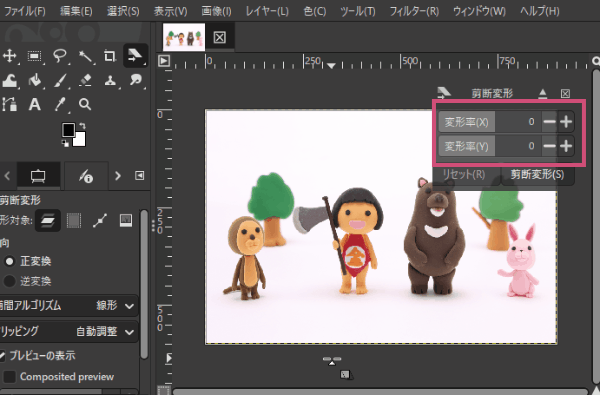
Task: Select the image thumbnail tab
Action: pos(184,37)
